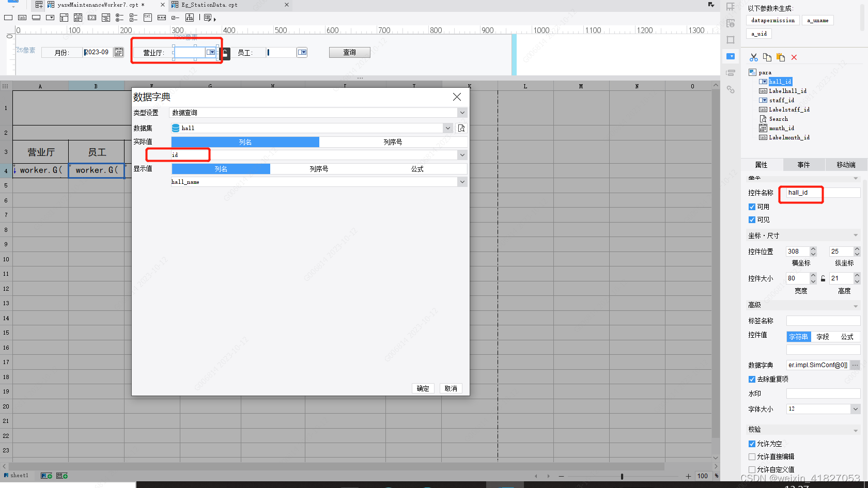Select 列序号 tab under 实际值
Viewport: 868px width, 488px height.
click(393, 142)
